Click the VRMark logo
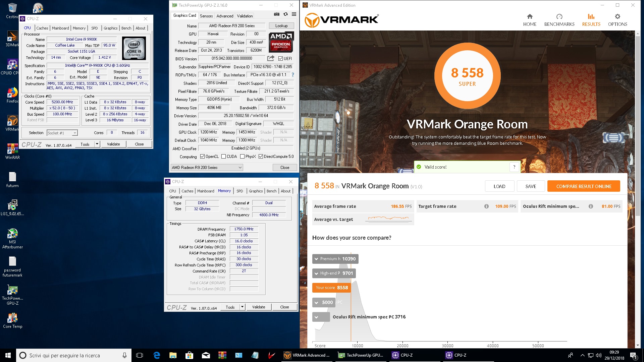The width and height of the screenshot is (644, 362). (x=341, y=20)
